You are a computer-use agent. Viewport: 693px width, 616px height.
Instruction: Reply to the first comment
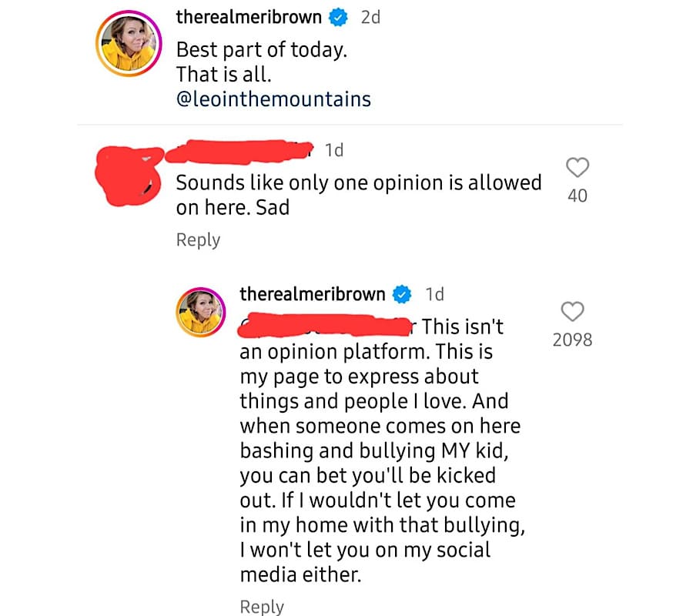197,239
